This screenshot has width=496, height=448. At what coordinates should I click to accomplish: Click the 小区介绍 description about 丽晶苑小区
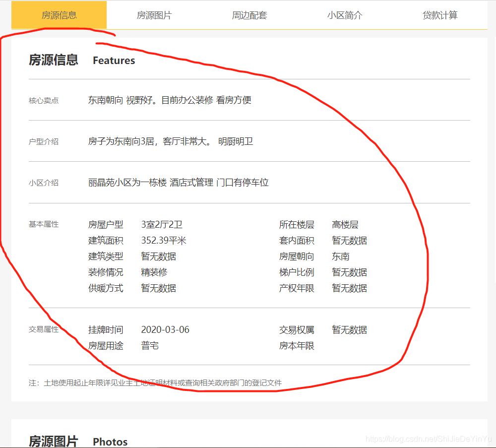pos(178,183)
